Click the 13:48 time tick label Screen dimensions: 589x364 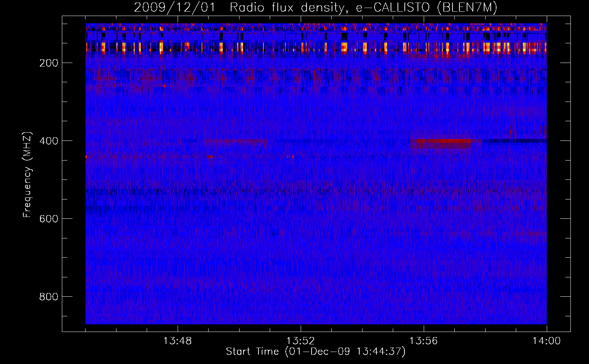177,341
